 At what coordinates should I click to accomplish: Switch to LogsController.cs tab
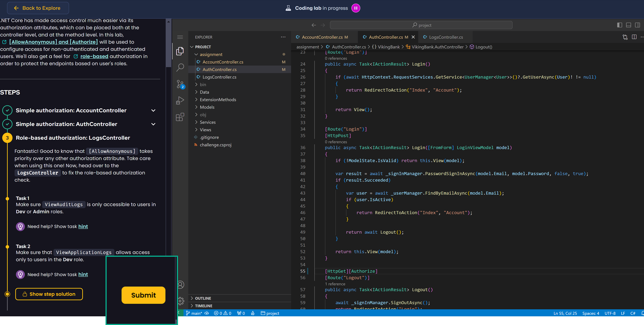point(446,37)
